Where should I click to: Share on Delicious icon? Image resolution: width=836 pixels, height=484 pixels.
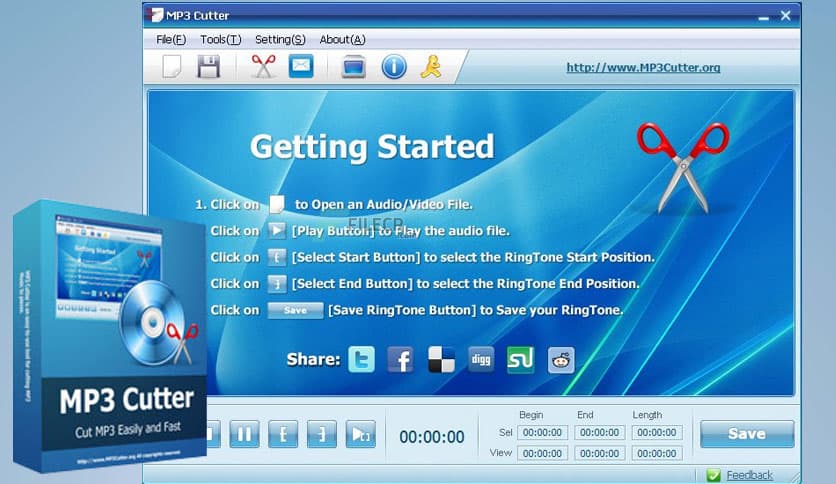(441, 359)
